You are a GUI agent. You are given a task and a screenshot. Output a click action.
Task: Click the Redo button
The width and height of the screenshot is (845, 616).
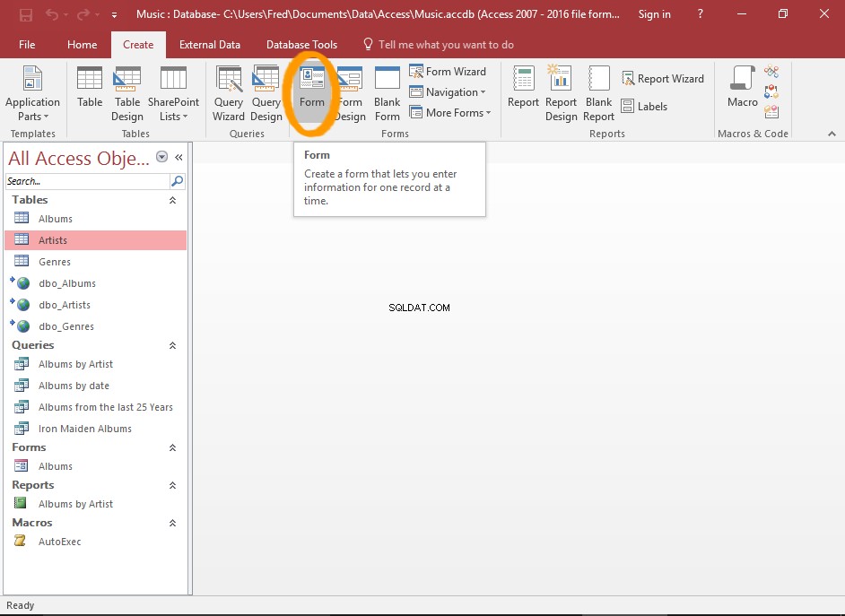[x=83, y=14]
